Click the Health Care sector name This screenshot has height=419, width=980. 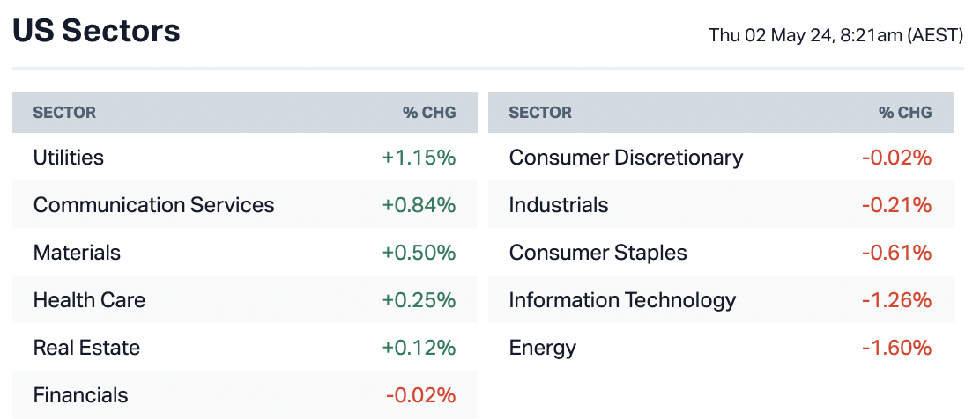coord(89,300)
